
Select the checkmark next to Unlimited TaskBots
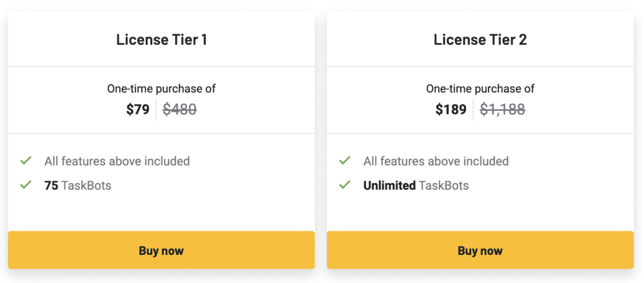point(345,186)
